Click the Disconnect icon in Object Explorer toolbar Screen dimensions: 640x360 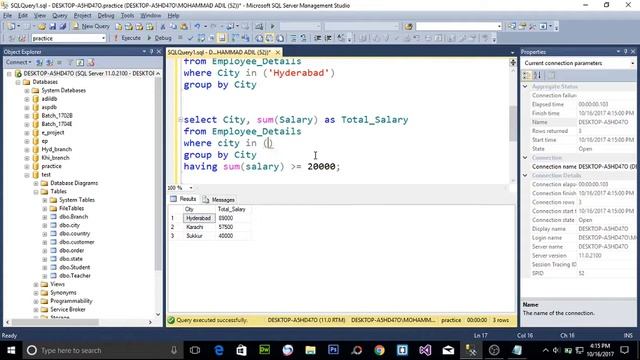click(x=49, y=62)
